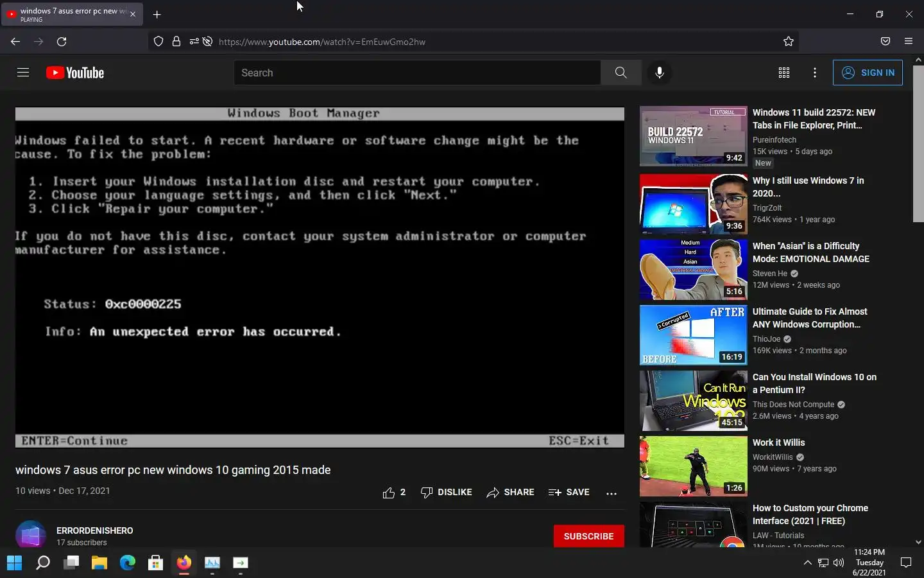Close the windows 7 asus error tab
The image size is (924, 578).
133,14
